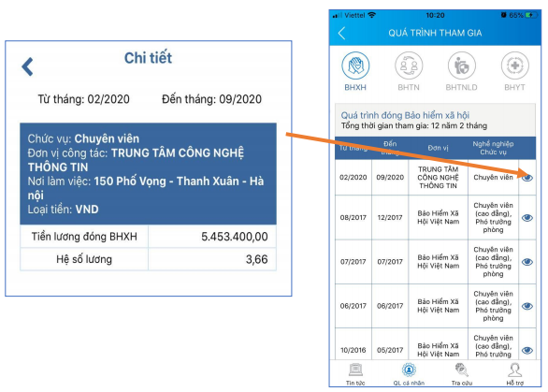Screen dimensions: 548x392
Task: Select the BHTN unemployment insurance icon
Action: pyautogui.click(x=409, y=65)
